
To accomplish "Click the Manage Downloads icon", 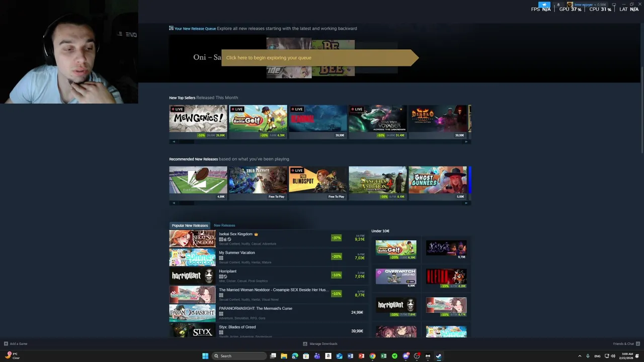I will click(x=305, y=344).
